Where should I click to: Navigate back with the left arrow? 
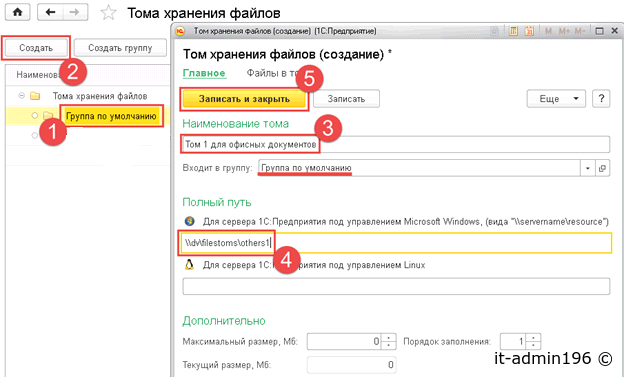pos(50,12)
